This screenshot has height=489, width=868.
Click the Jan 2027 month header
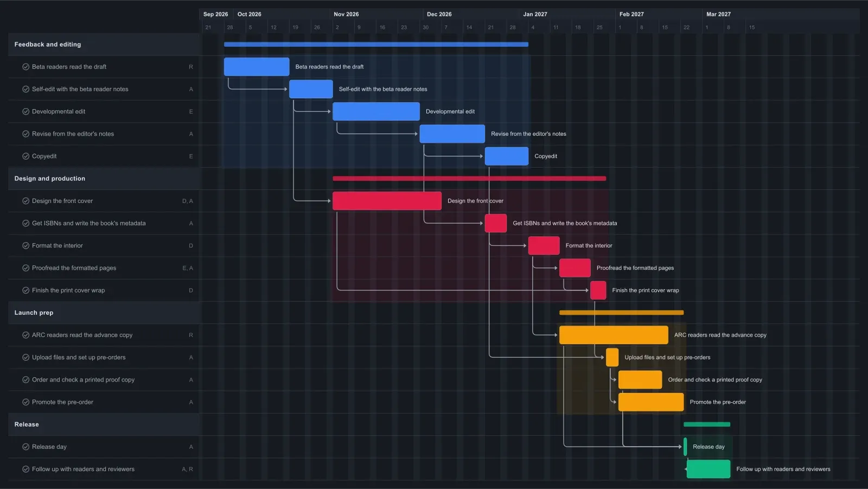pyautogui.click(x=535, y=14)
